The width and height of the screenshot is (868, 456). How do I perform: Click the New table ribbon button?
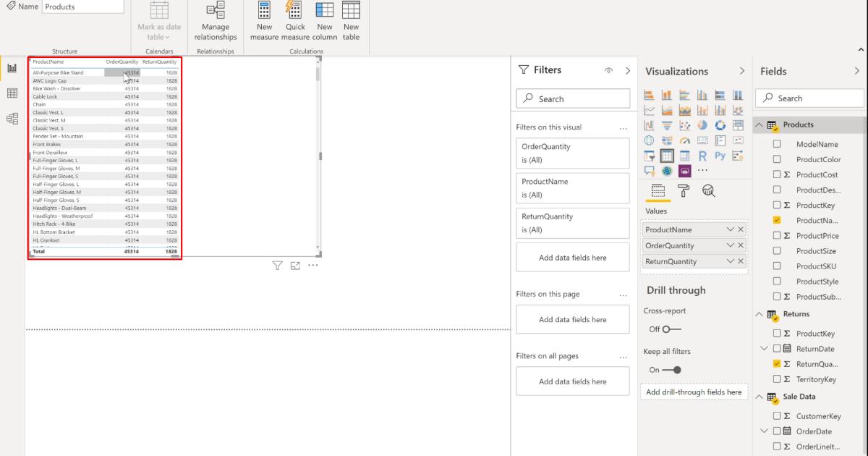coord(352,20)
